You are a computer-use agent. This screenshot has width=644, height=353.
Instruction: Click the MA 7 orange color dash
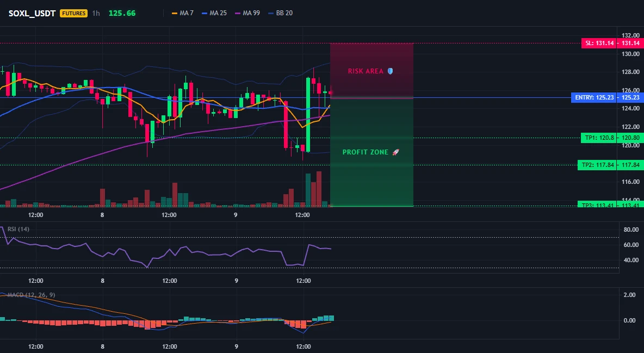point(175,13)
